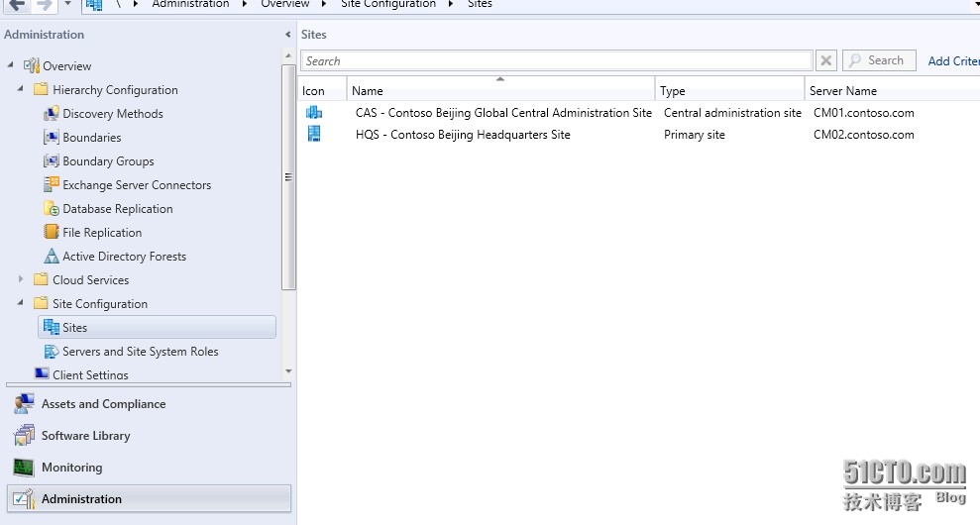Select Administration in the breadcrumb bar

pos(190,4)
